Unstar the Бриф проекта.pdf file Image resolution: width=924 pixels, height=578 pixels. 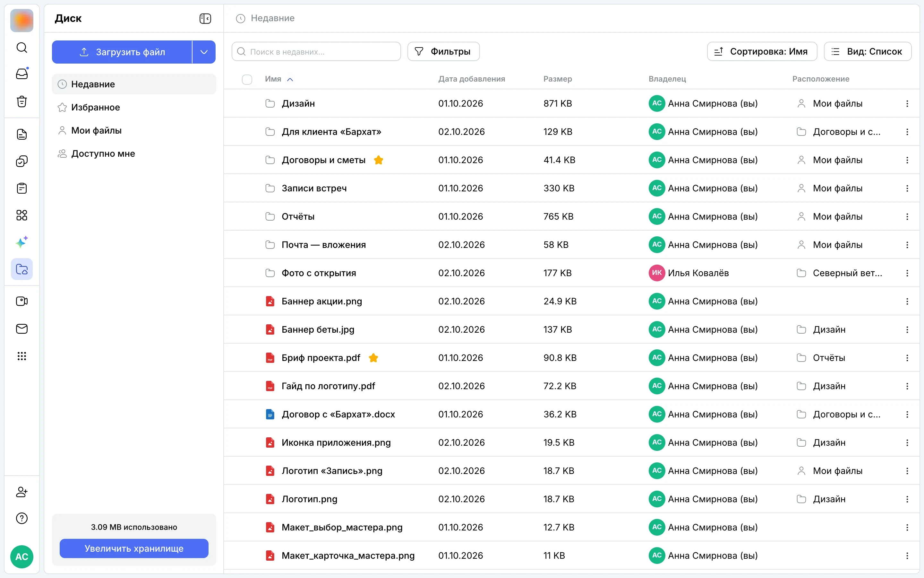[373, 358]
